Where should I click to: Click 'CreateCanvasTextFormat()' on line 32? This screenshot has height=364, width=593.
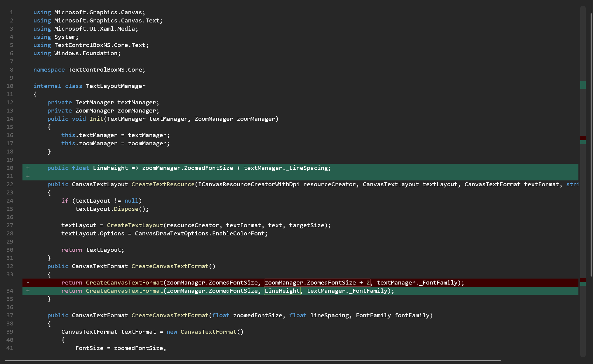click(x=173, y=266)
